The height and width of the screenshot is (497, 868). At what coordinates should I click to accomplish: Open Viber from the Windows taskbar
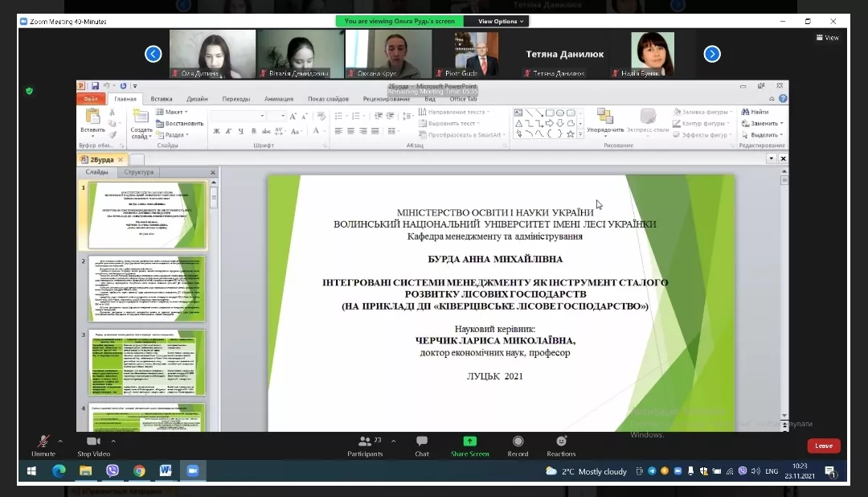coord(112,471)
